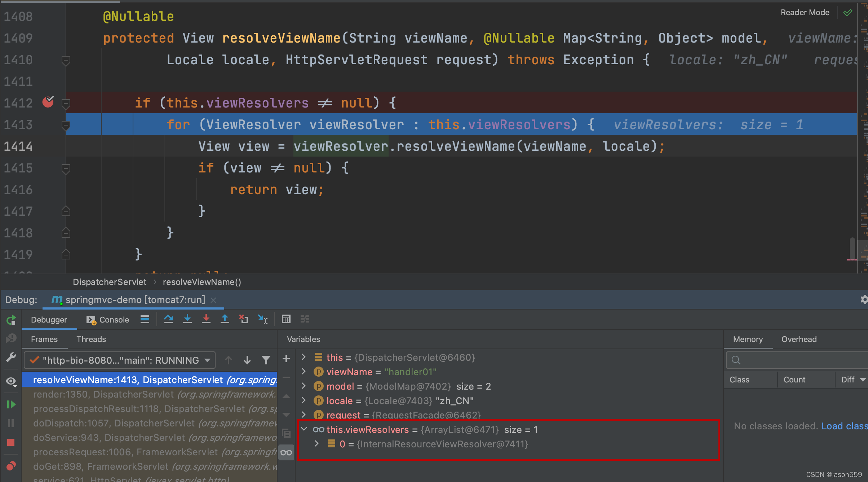Viewport: 868px width, 482px height.
Task: Click the red Stop icon
Action: tap(11, 442)
